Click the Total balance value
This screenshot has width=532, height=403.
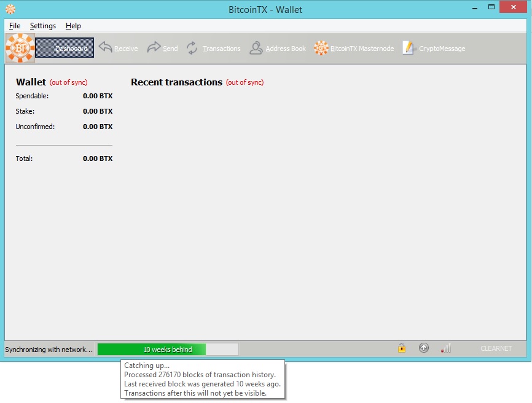tap(98, 158)
